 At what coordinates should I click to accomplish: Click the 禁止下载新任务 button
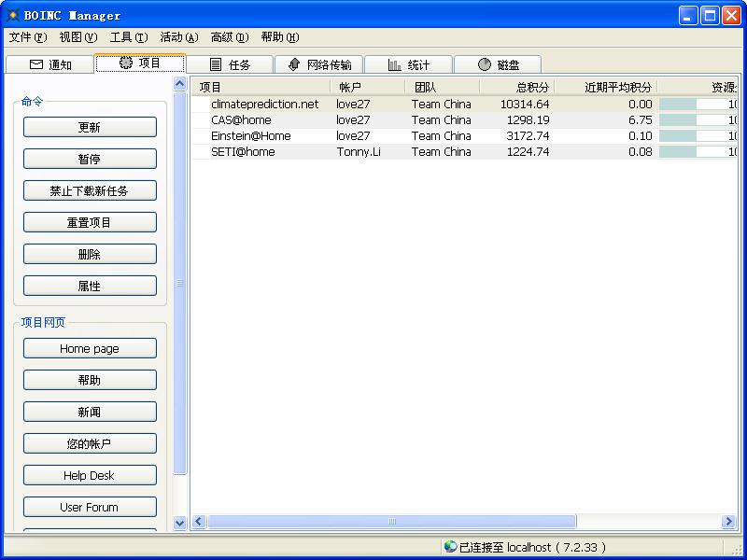pyautogui.click(x=90, y=190)
